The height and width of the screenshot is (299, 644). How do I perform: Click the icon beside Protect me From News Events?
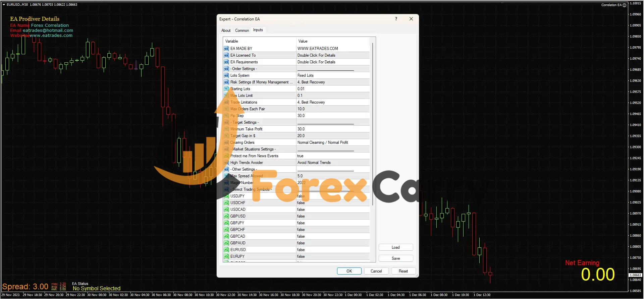[226, 156]
